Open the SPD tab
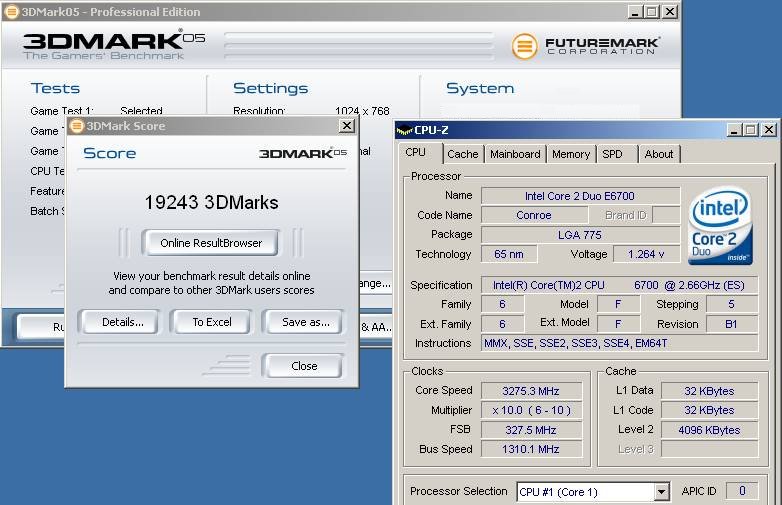Viewport: 782px width, 505px height. pos(612,154)
